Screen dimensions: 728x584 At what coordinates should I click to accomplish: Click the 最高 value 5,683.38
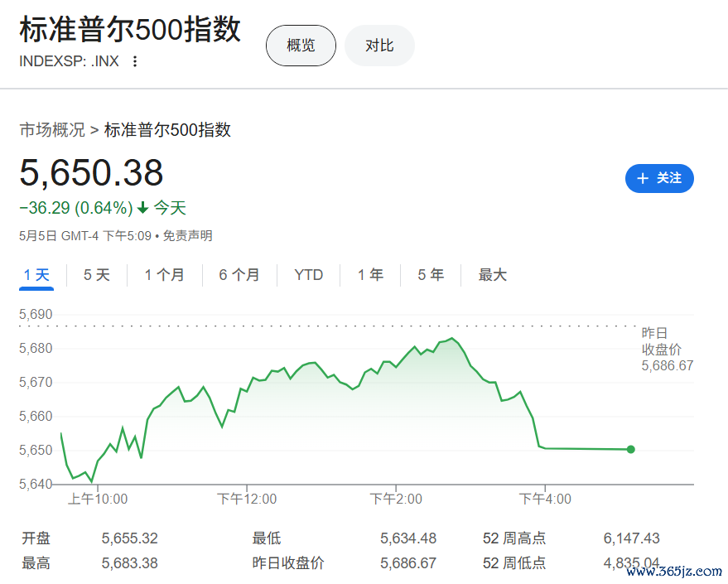coord(130,563)
